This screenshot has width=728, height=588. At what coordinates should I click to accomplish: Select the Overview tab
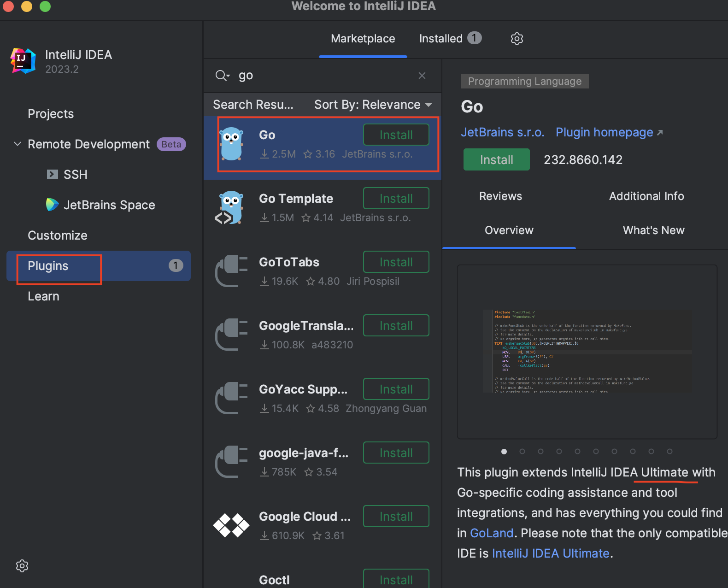click(x=509, y=230)
